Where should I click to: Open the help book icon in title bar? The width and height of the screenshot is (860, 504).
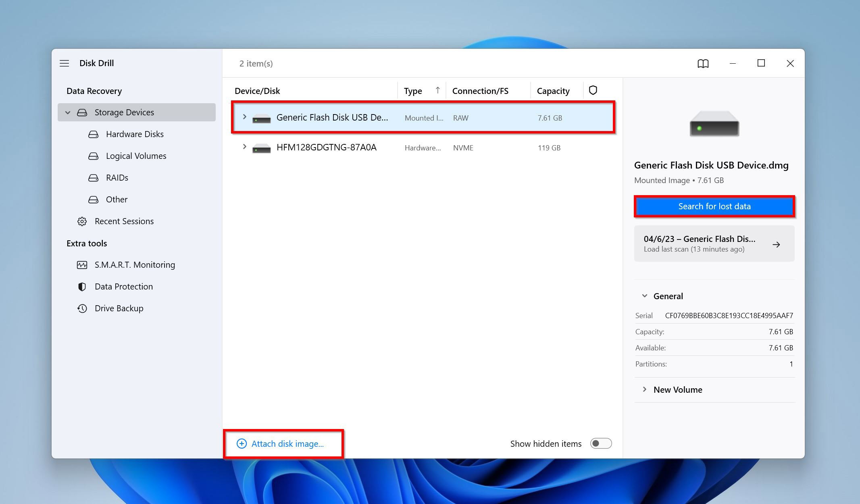703,63
